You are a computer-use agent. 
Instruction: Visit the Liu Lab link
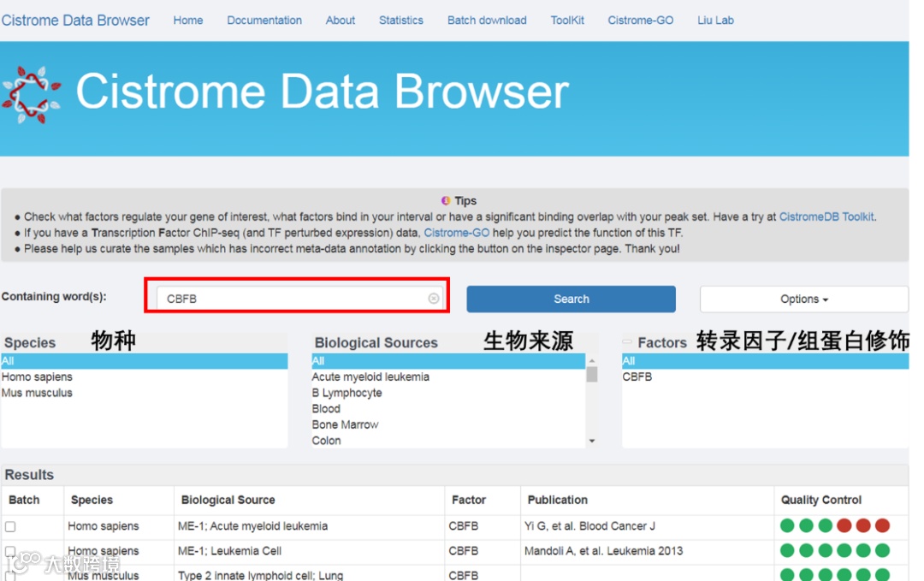(715, 20)
